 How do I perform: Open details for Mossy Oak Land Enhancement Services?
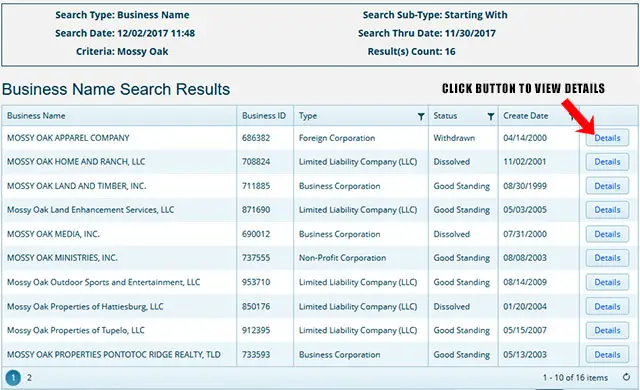click(607, 210)
